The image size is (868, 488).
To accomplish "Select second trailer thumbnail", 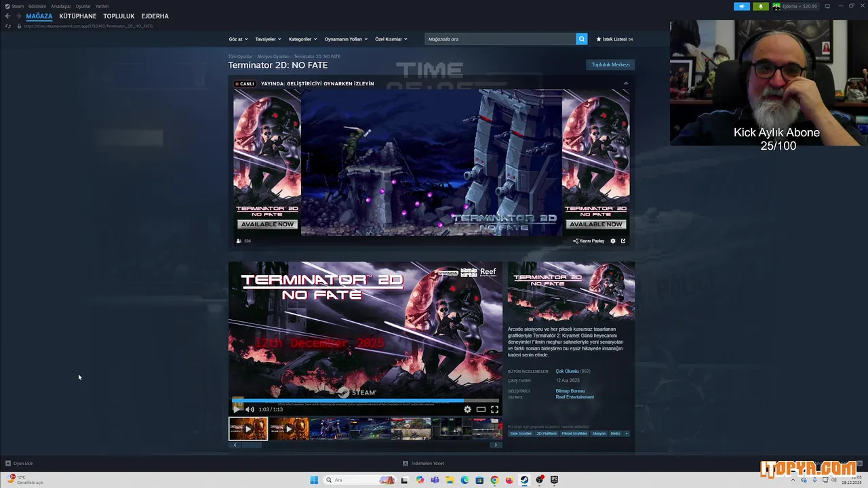I will click(290, 429).
